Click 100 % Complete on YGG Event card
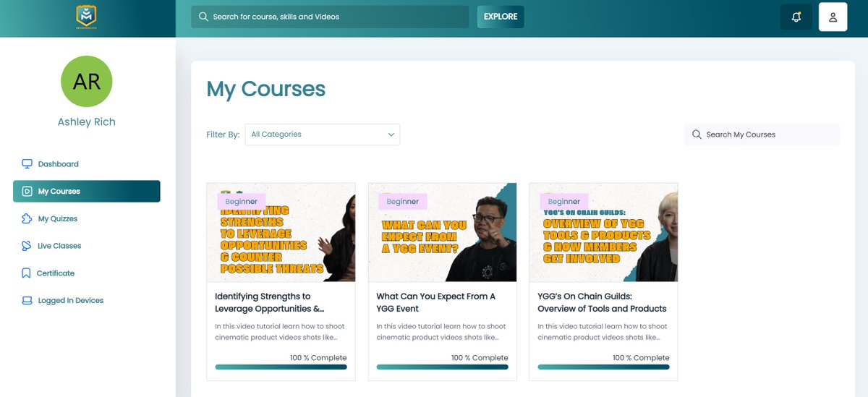 point(480,358)
